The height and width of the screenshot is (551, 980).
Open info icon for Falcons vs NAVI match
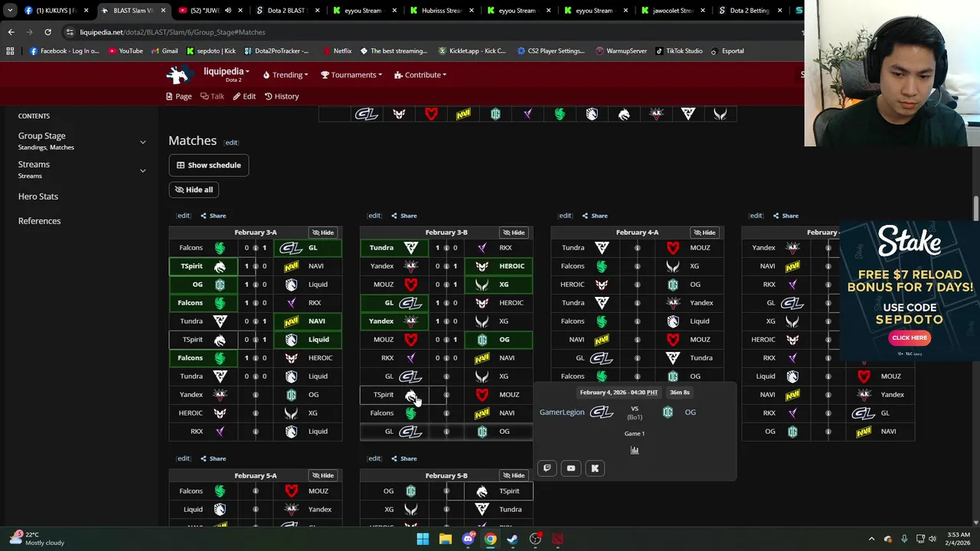[446, 413]
